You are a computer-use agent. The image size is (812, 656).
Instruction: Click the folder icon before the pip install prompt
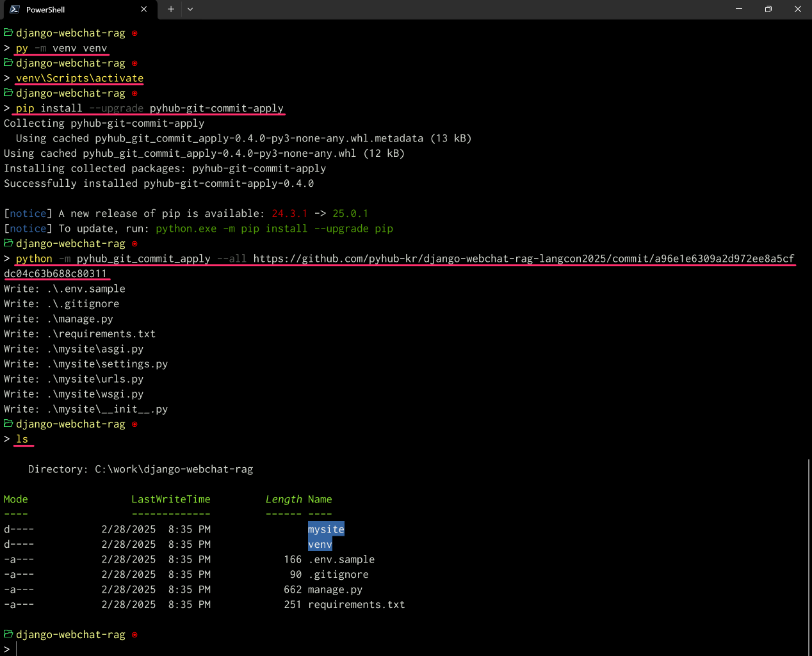coord(8,92)
